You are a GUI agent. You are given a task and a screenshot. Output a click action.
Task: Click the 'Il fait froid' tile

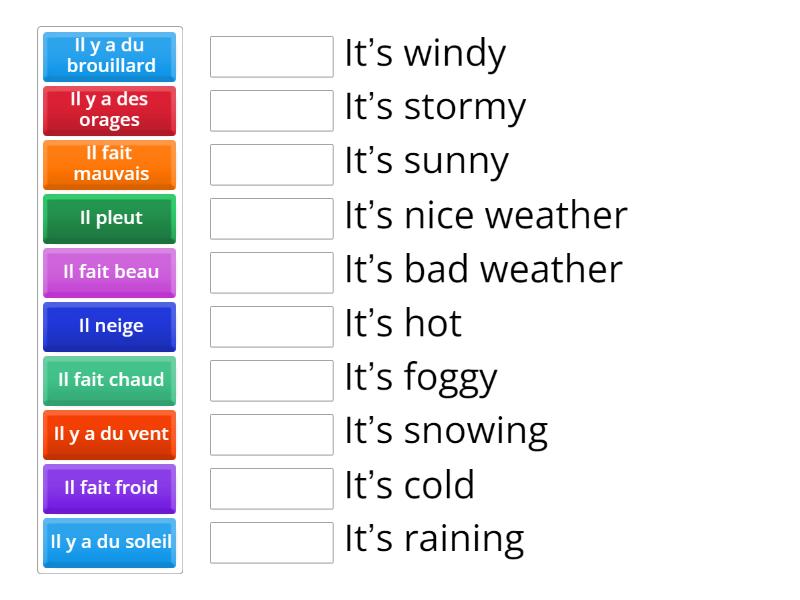pyautogui.click(x=108, y=488)
